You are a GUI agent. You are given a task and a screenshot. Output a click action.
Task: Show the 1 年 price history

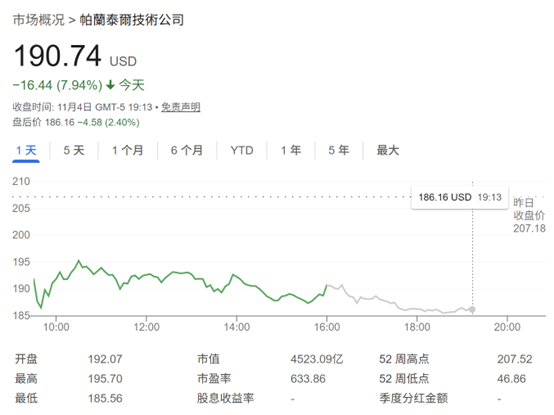[x=291, y=150]
